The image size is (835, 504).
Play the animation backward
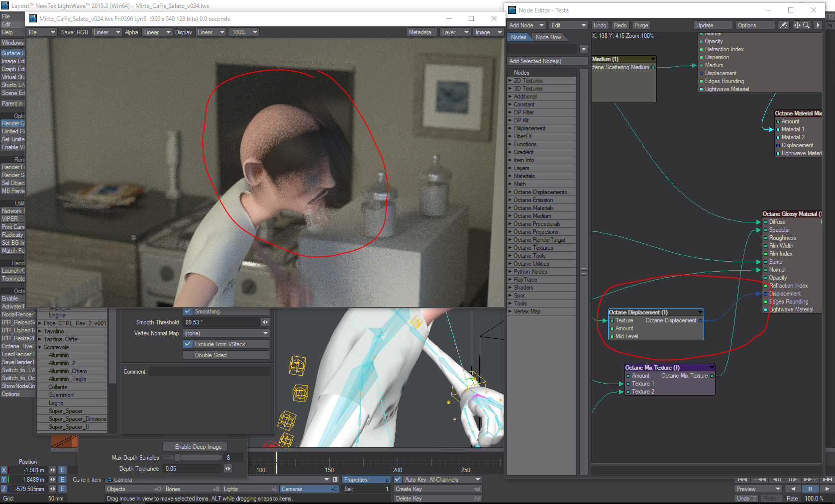[x=793, y=489]
